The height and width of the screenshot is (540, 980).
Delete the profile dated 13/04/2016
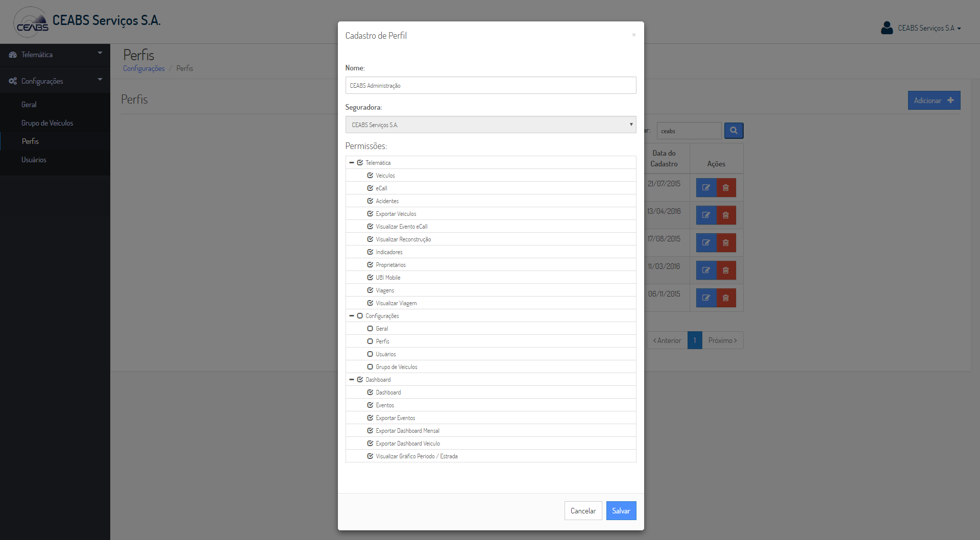(726, 215)
